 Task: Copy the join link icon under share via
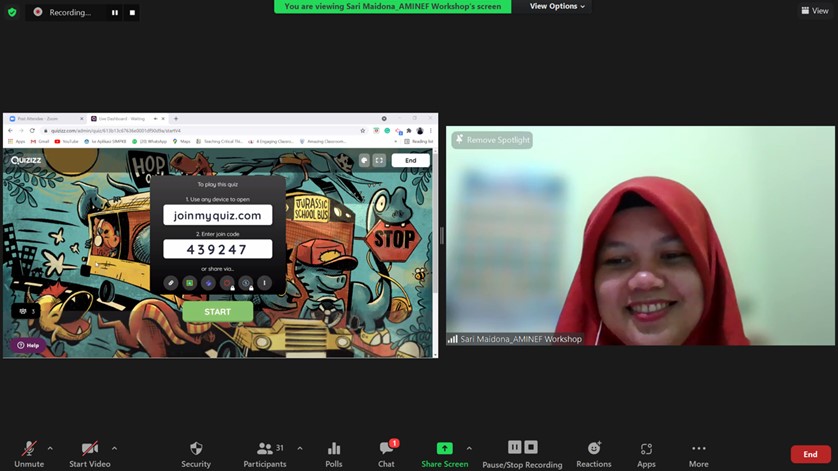[170, 283]
